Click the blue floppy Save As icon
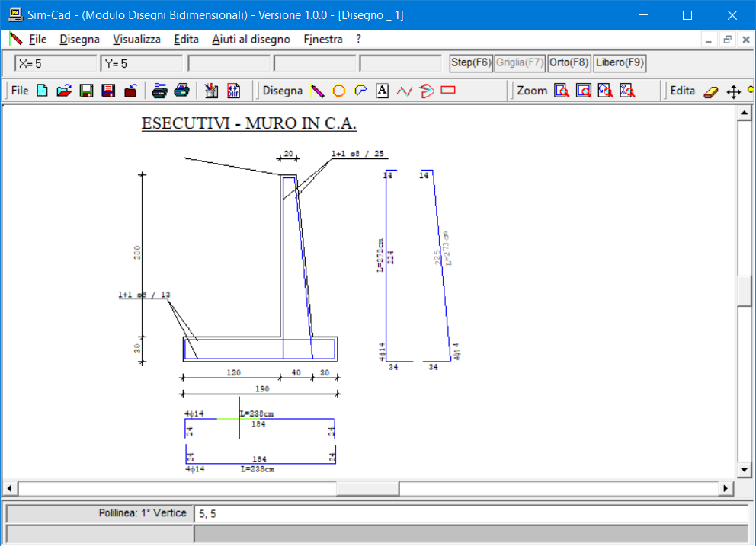 coord(108,91)
